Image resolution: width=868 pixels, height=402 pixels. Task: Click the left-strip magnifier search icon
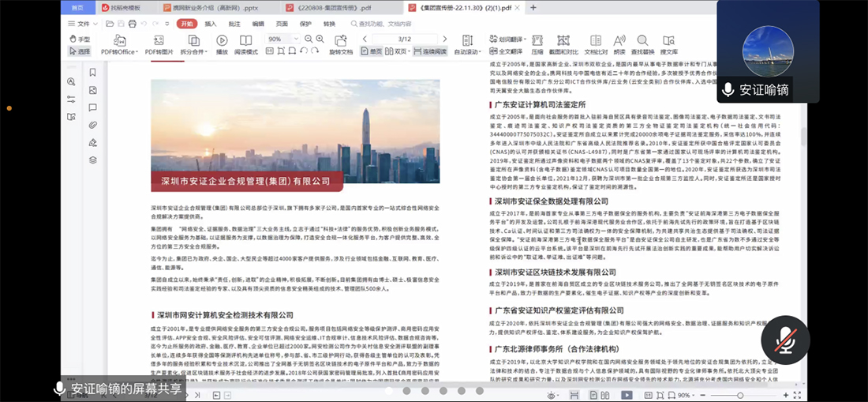tap(71, 82)
